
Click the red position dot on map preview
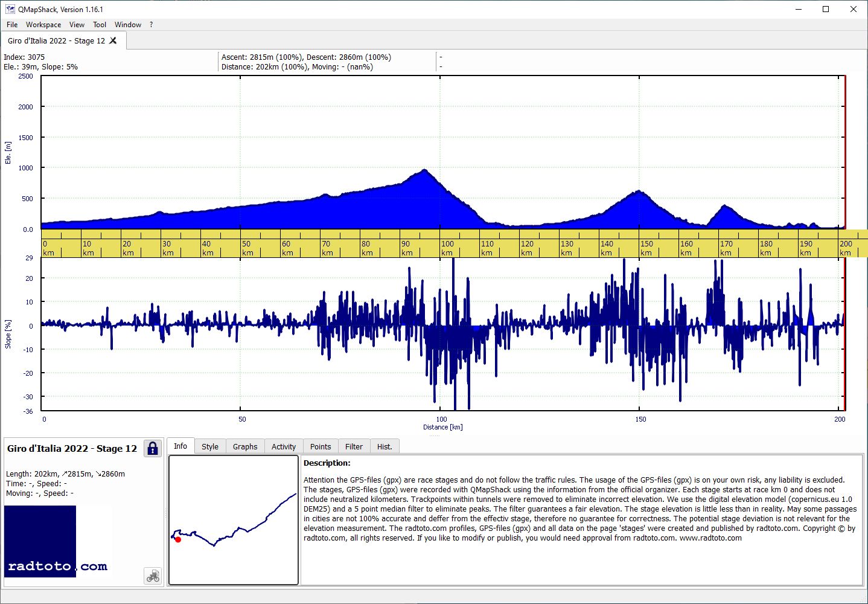pyautogui.click(x=177, y=539)
